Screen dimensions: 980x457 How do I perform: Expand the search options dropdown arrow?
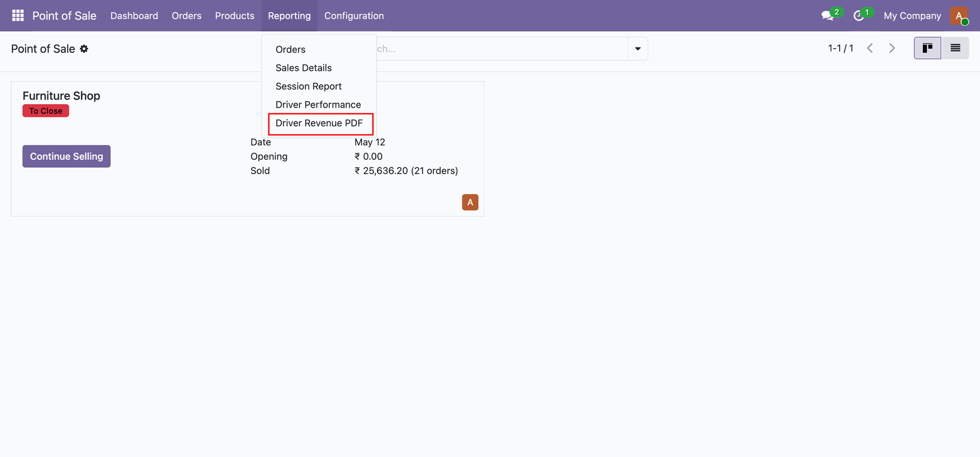click(638, 49)
